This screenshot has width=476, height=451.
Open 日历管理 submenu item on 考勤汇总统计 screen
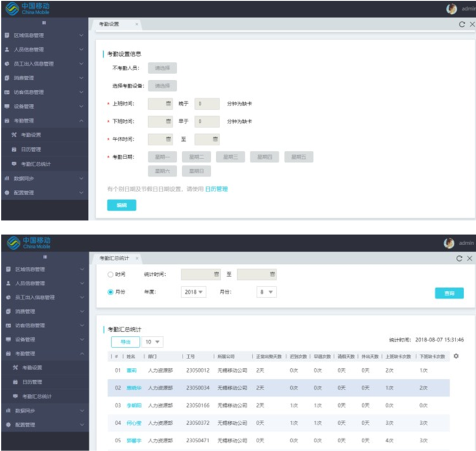pos(45,382)
